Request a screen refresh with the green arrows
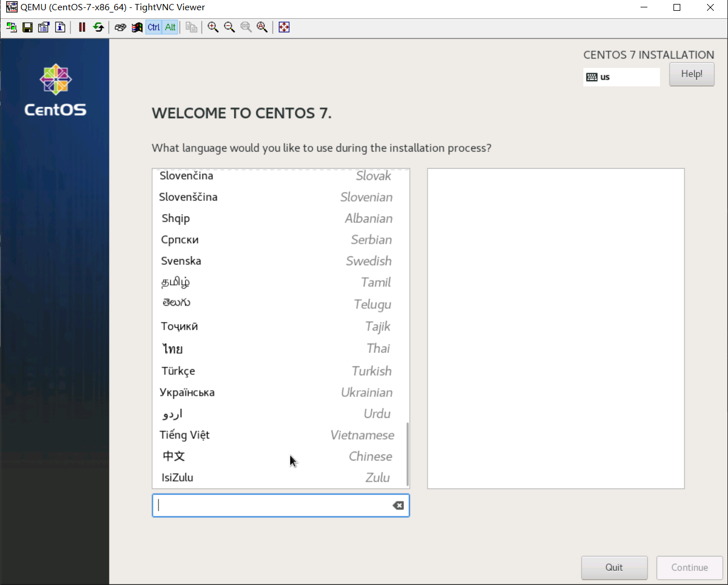The width and height of the screenshot is (728, 585). [x=98, y=27]
